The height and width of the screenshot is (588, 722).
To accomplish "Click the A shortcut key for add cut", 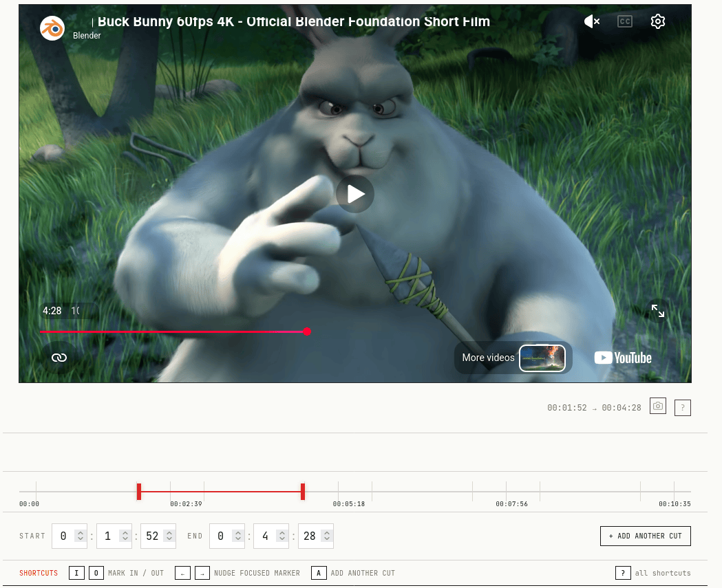I will pos(319,573).
